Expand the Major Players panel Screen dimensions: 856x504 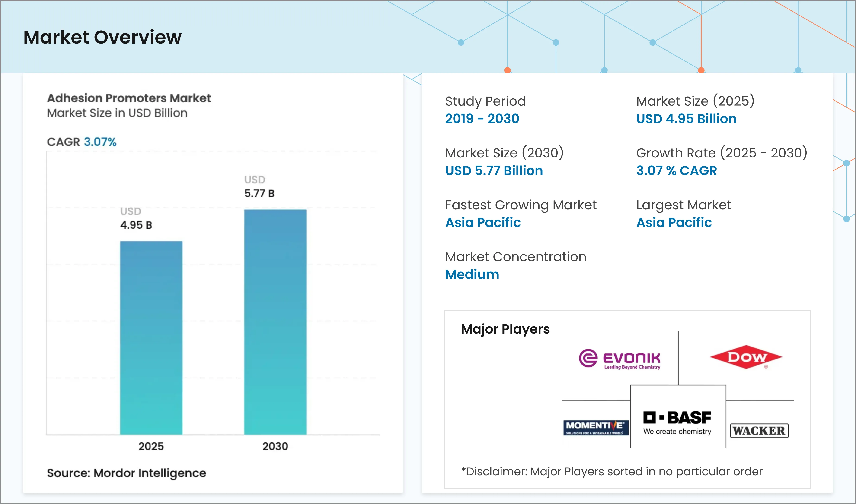coord(505,329)
